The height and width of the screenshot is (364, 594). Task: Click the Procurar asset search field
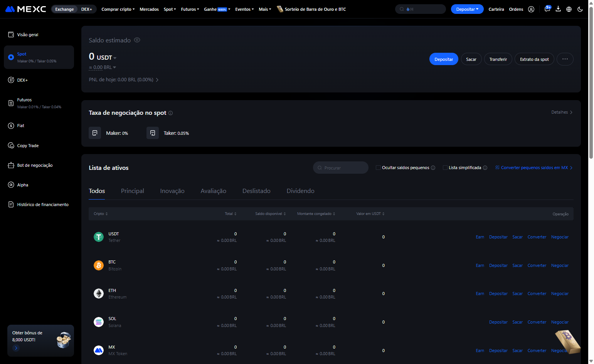coord(341,168)
